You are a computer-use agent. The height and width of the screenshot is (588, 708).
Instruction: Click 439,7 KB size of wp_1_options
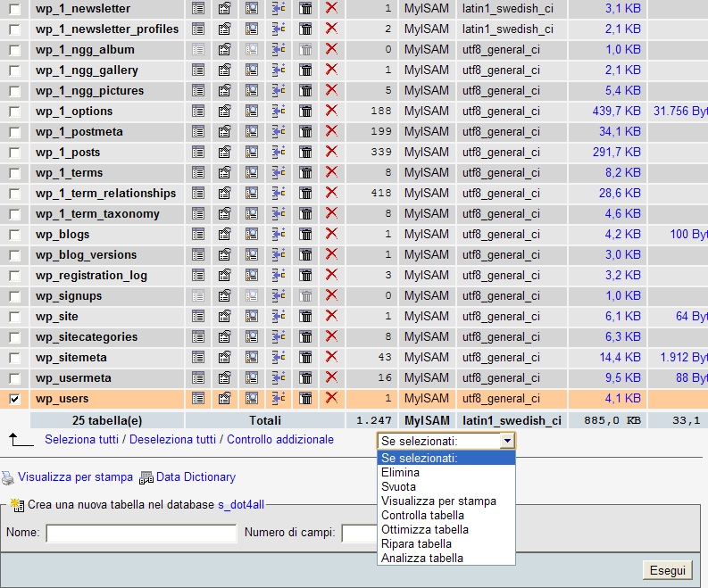coord(616,111)
